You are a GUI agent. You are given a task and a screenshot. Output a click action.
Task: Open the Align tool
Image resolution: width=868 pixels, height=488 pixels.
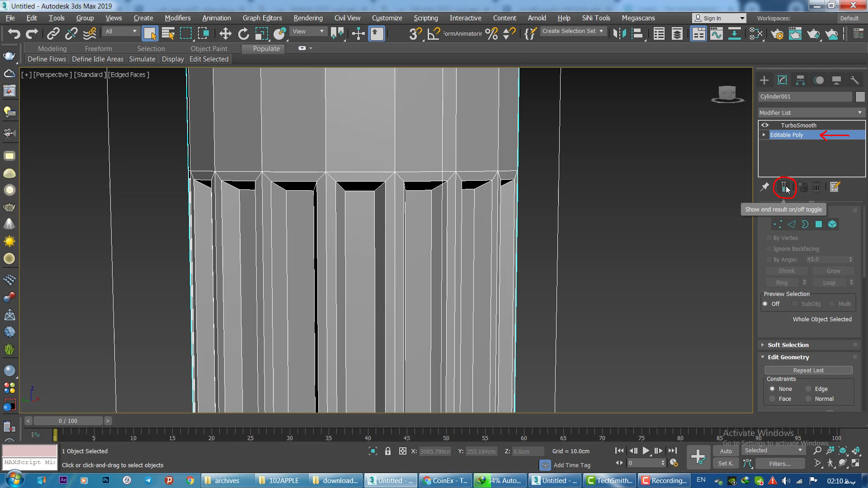637,34
